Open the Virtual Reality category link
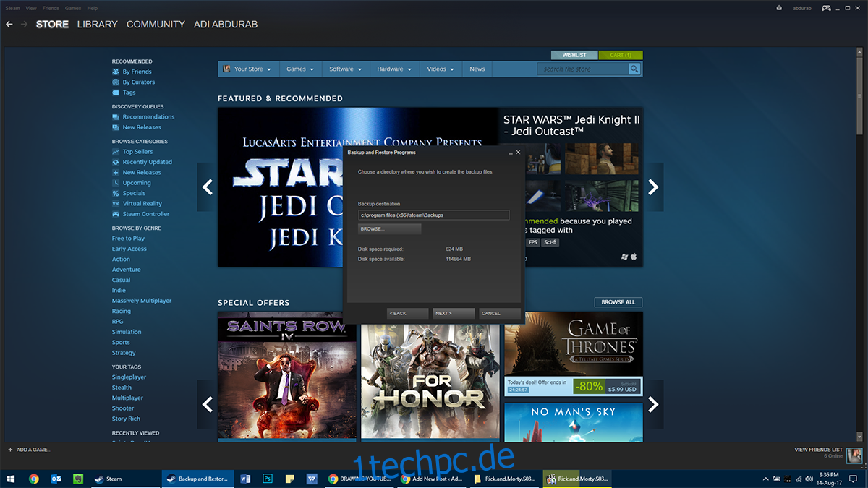This screenshot has height=488, width=868. coord(142,204)
